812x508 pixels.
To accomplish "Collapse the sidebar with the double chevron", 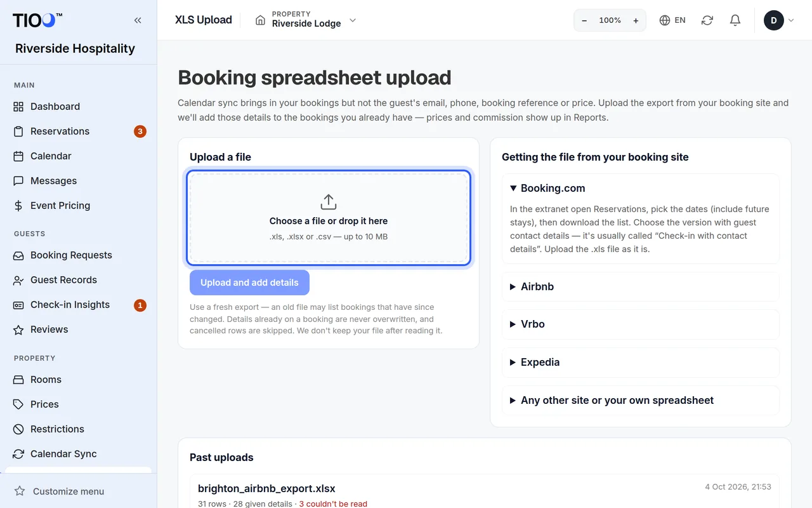I will pyautogui.click(x=138, y=20).
